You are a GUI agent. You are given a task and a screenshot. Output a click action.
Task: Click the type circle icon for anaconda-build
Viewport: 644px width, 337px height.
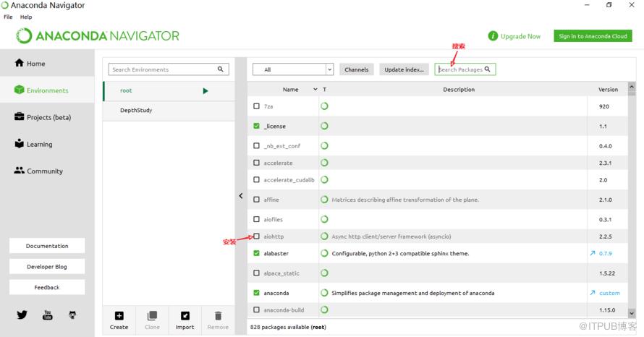tap(324, 310)
